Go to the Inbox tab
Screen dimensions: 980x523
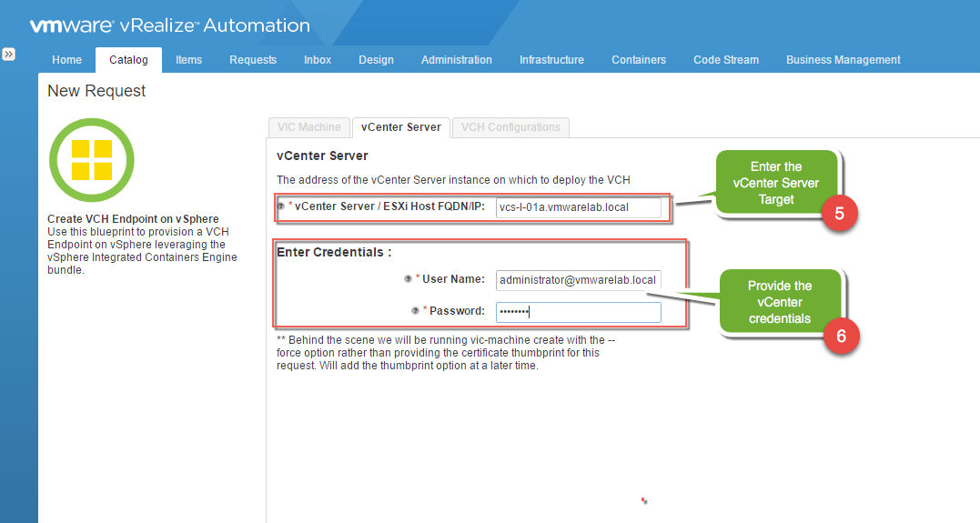click(318, 60)
